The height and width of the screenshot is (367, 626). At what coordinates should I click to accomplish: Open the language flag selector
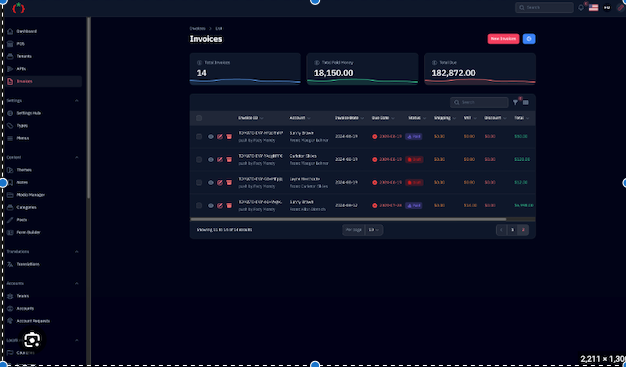pos(593,8)
